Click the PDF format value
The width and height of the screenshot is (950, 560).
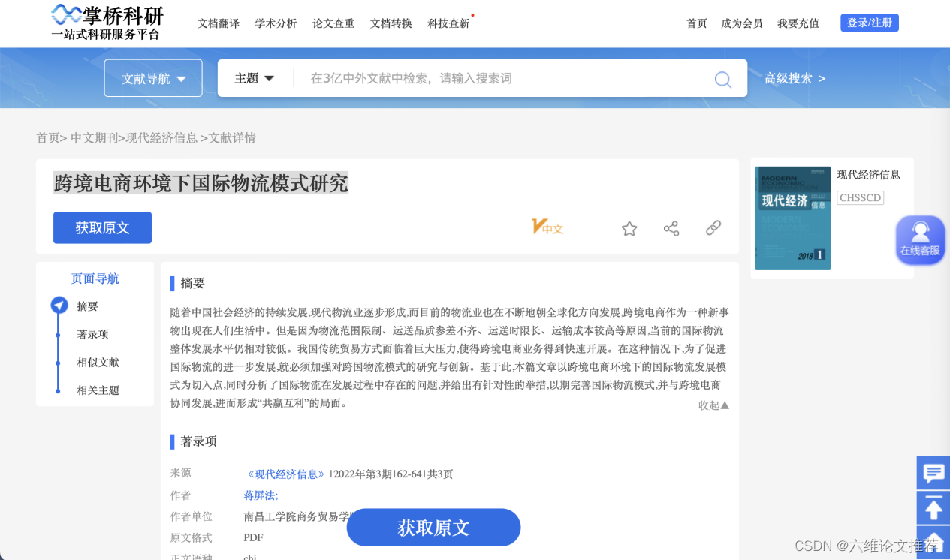253,537
